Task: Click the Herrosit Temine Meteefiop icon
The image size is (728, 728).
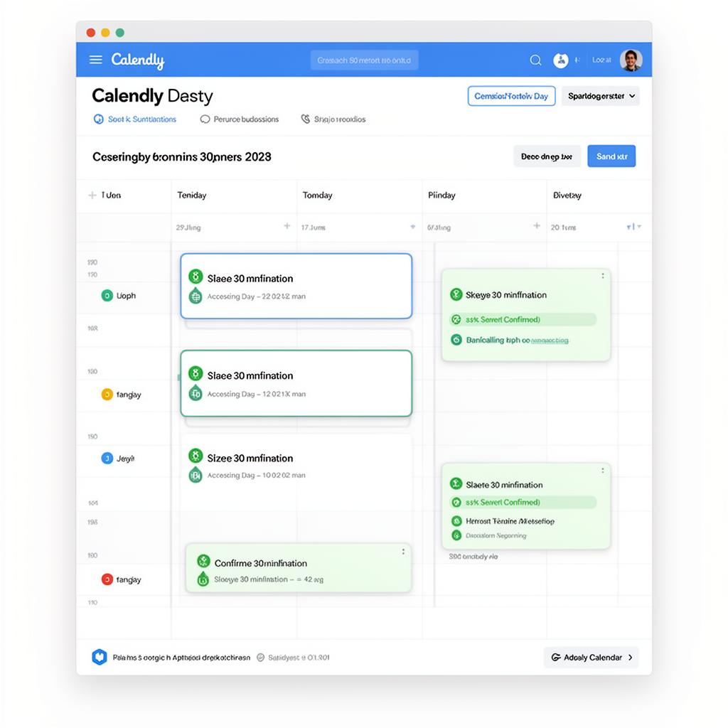Action: coord(456,521)
